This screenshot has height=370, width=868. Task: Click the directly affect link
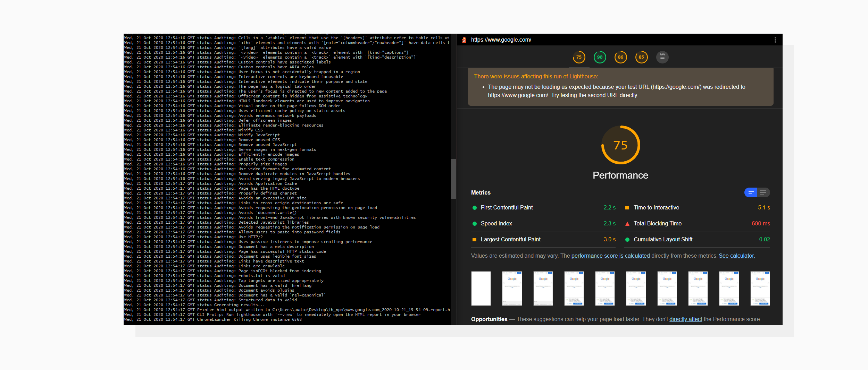point(686,319)
